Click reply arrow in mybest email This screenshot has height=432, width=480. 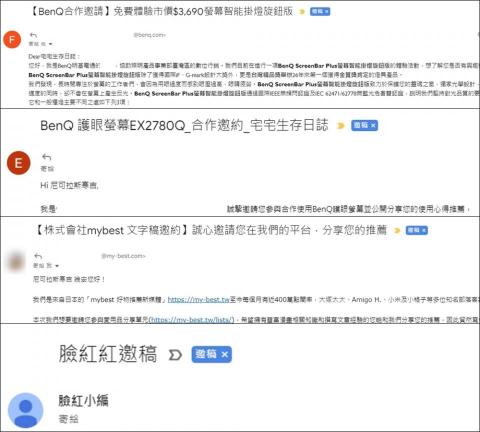pyautogui.click(x=38, y=256)
